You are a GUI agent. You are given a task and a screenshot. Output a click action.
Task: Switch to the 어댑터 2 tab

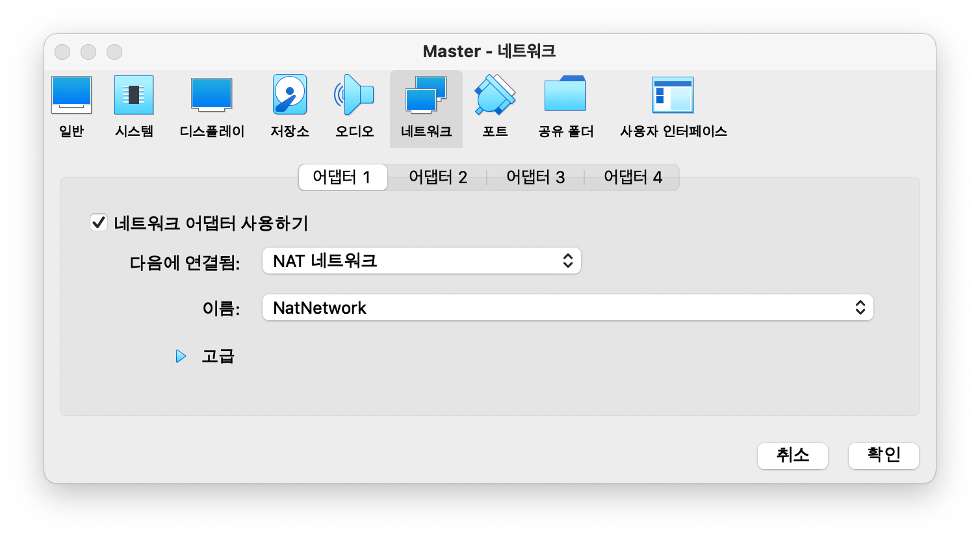[x=438, y=177]
